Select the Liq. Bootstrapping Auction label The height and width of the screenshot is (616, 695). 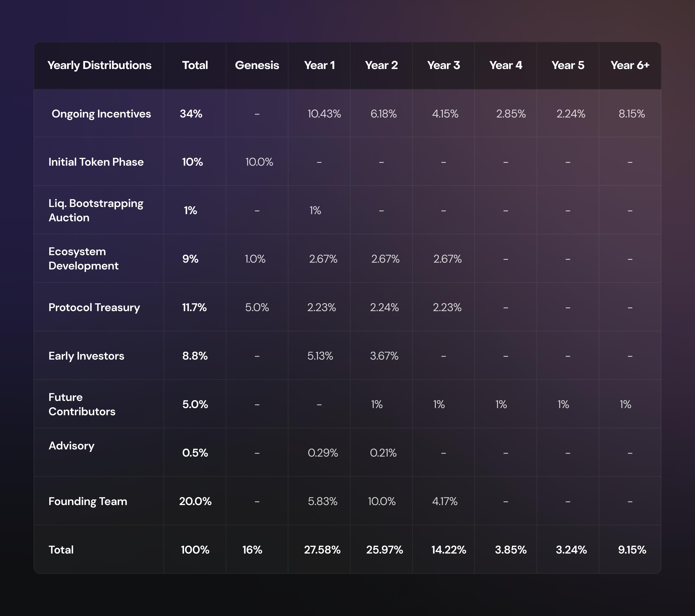[x=96, y=210]
